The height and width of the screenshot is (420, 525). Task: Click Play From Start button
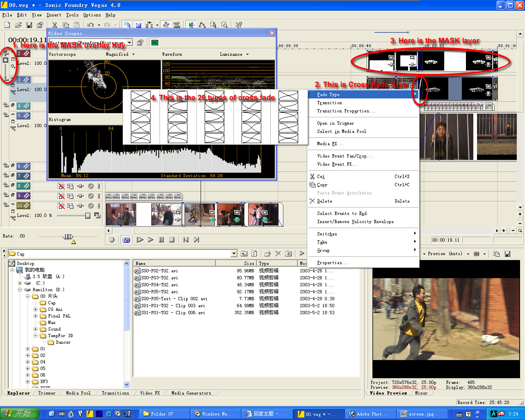140,240
